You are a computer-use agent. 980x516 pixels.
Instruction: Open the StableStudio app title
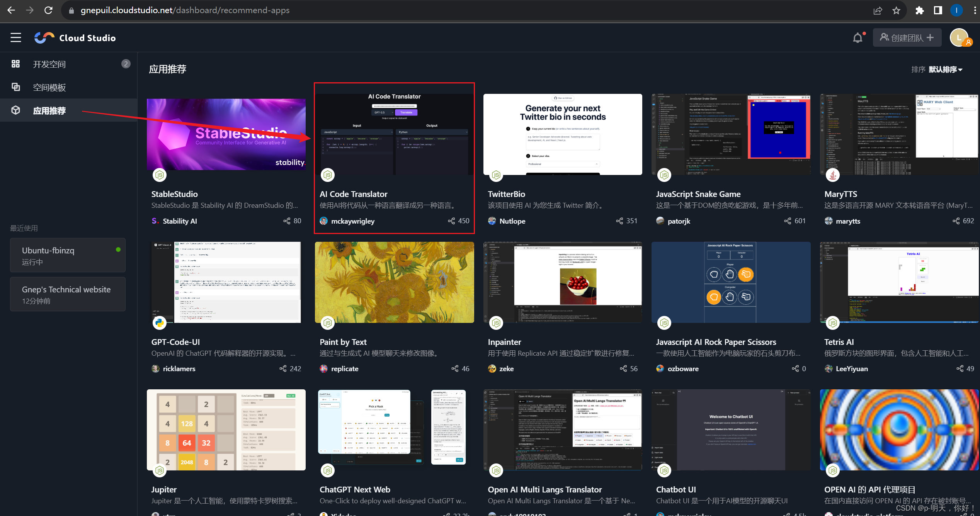(175, 194)
